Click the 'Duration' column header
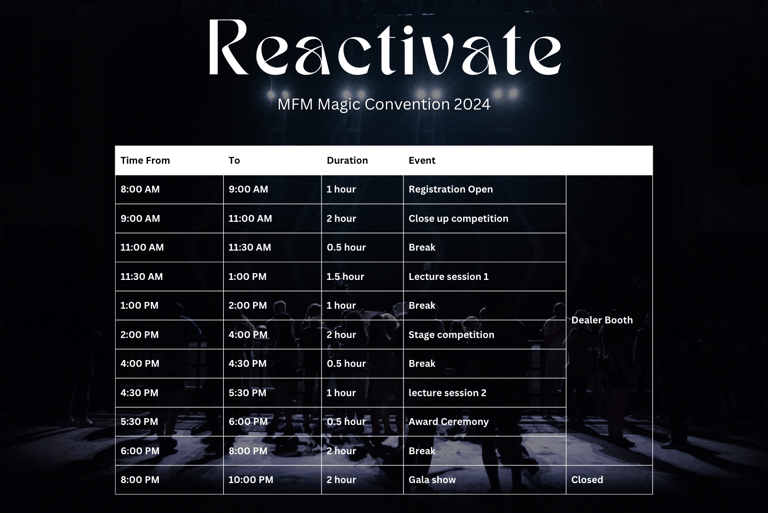Image resolution: width=768 pixels, height=513 pixels. tap(347, 160)
